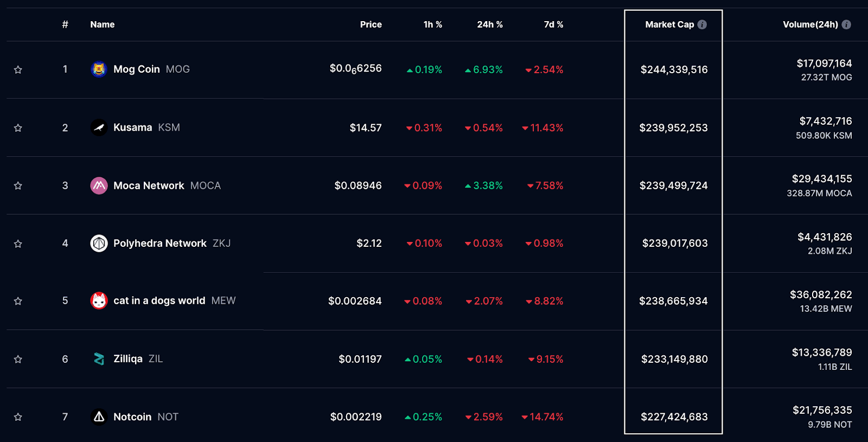Click Kusama volume $7,432,716

826,121
